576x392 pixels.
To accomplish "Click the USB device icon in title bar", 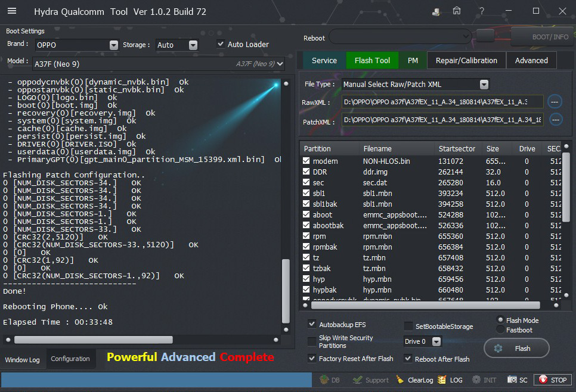I will tap(436, 12).
